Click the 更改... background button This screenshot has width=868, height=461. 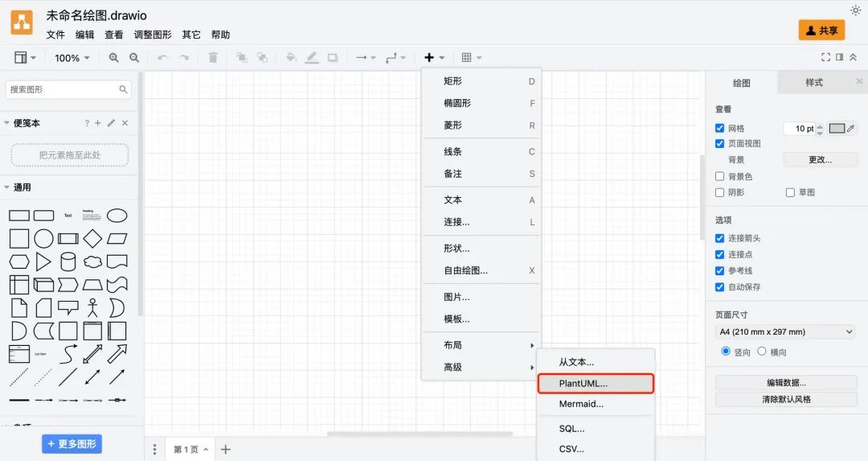820,159
